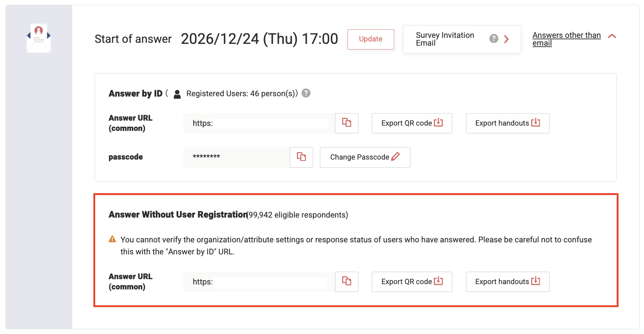The width and height of the screenshot is (644, 334).
Task: Click the orange warning triangle icon
Action: pos(112,239)
